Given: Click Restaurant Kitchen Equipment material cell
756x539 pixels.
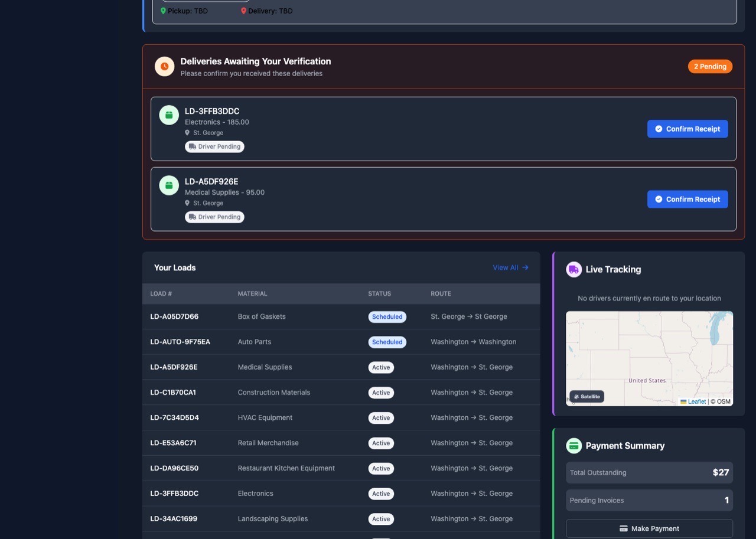Looking at the screenshot, I should (x=286, y=468).
